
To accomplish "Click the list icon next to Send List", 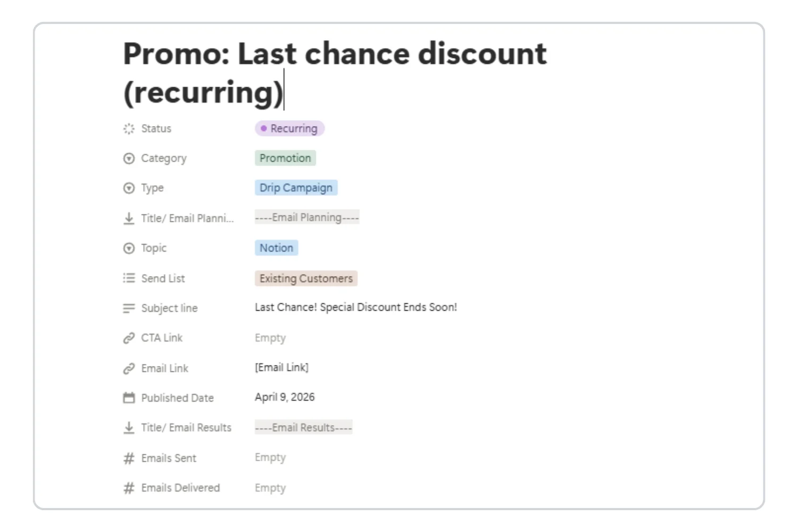I will (x=128, y=278).
